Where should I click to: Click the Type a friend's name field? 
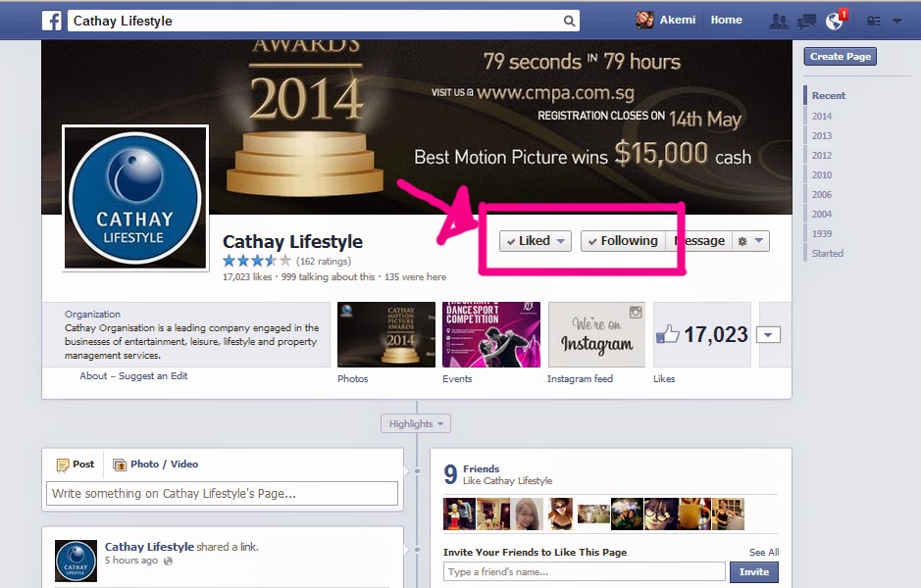[585, 571]
